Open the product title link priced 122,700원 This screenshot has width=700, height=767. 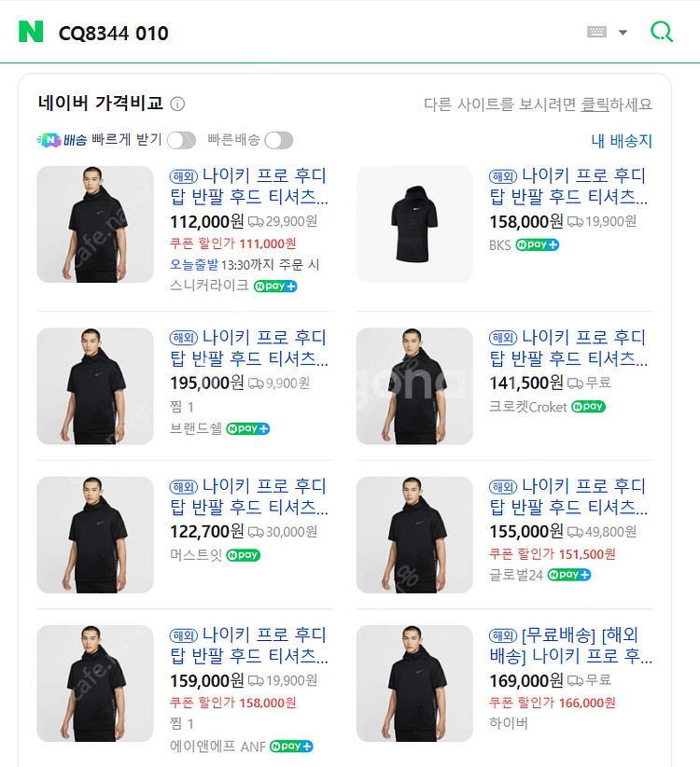249,496
